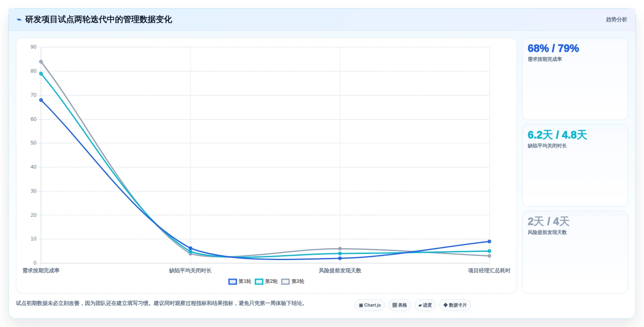Select the 数据卡片 tag button
The width and height of the screenshot is (644, 327).
coord(455,305)
